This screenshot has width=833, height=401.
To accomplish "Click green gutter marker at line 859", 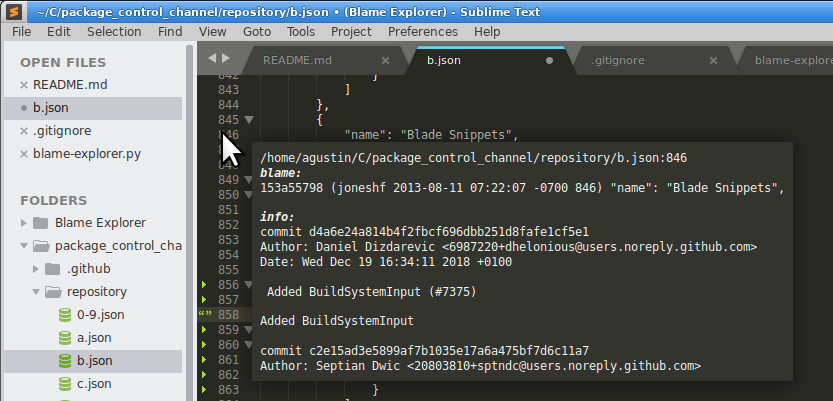I will click(x=204, y=330).
